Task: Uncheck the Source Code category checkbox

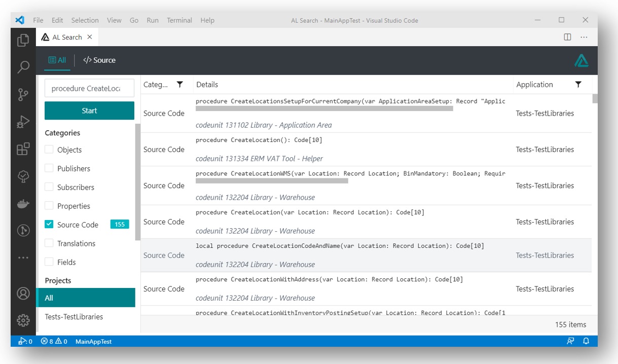Action: 49,225
